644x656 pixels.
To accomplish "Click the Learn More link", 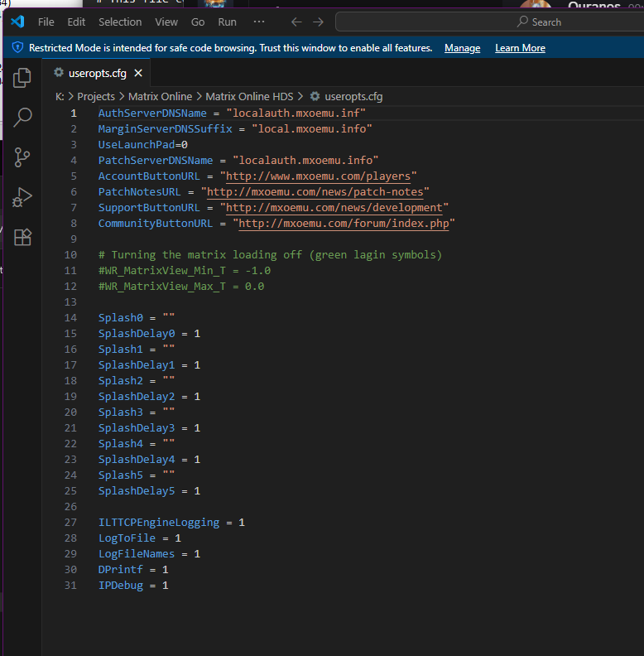I will tap(520, 48).
